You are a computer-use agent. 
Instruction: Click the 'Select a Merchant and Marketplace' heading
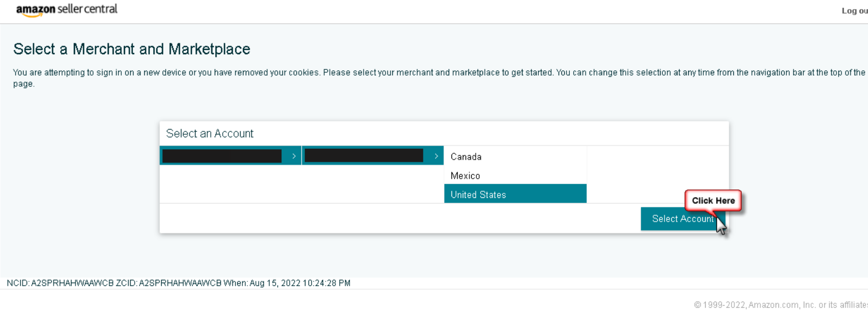pos(131,49)
